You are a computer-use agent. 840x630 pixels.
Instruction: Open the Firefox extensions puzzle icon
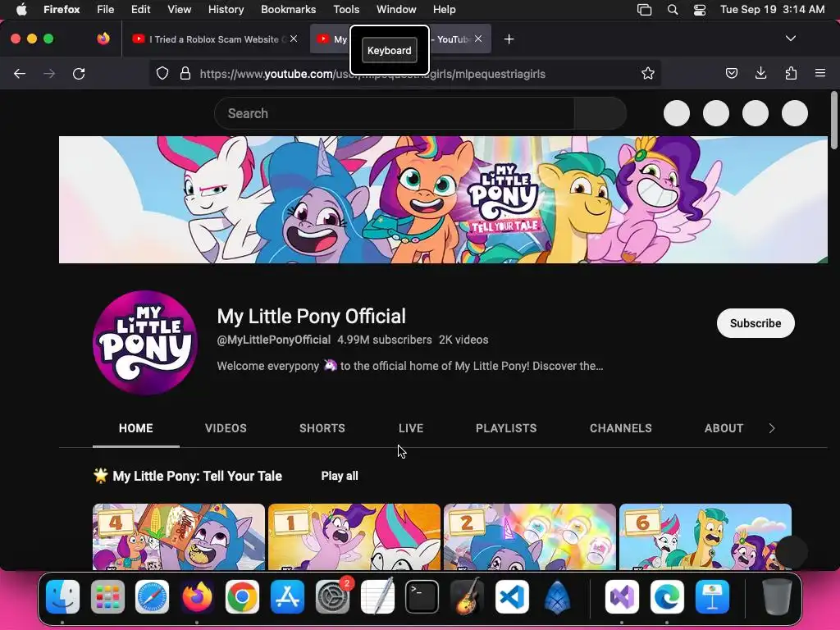tap(791, 73)
